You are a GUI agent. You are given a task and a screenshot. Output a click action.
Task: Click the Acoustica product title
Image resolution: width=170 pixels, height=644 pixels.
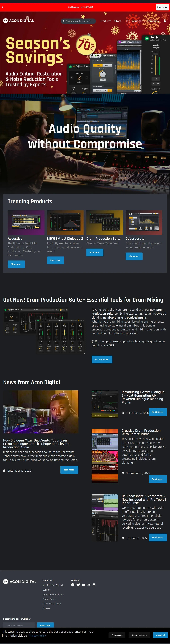tap(15, 238)
